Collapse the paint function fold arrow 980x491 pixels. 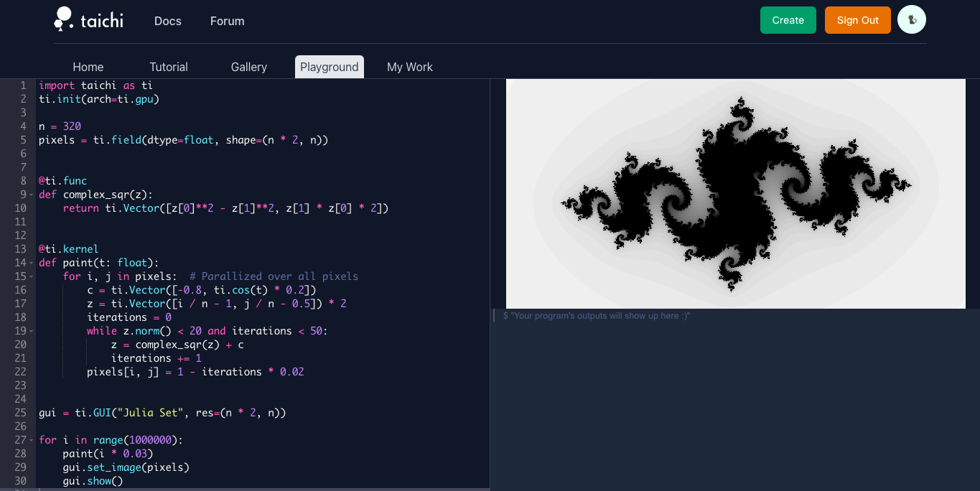click(x=31, y=263)
